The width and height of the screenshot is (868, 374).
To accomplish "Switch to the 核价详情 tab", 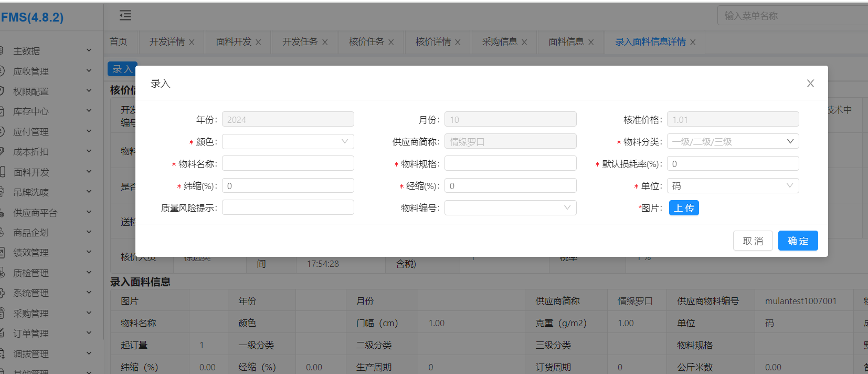I will [x=433, y=42].
